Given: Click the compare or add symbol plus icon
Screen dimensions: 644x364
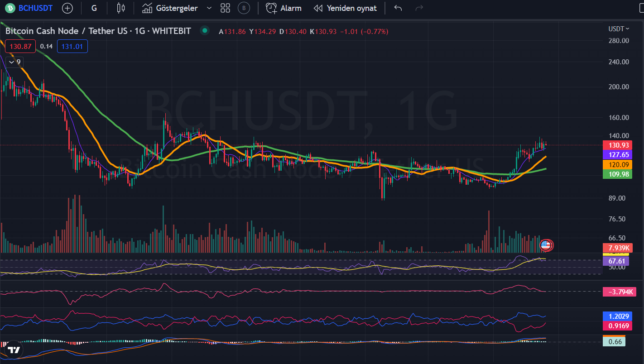Looking at the screenshot, I should point(67,8).
